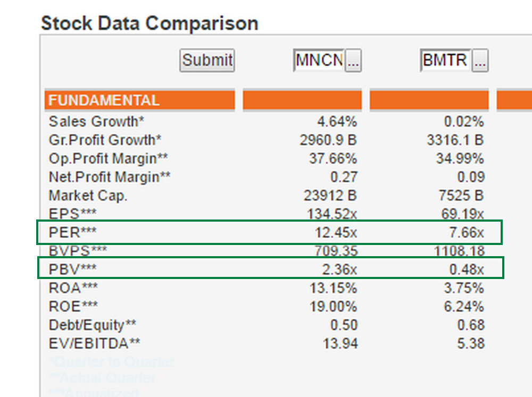Select MNCN's PER value 12.45x
The width and height of the screenshot is (532, 397).
coord(339,233)
